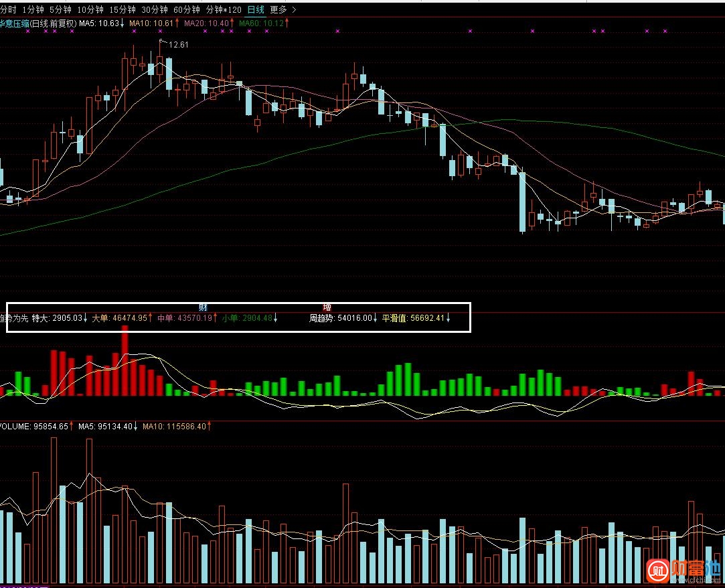Open the 更多 periods dropdown
725x588 pixels.
pos(278,9)
